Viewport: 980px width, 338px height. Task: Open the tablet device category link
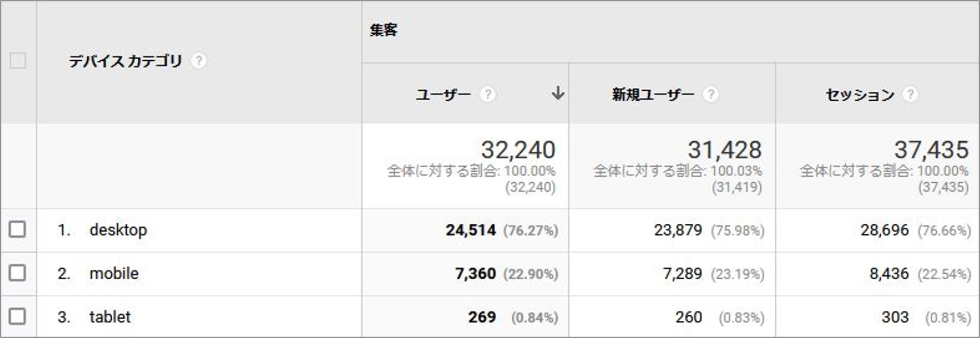tap(110, 317)
